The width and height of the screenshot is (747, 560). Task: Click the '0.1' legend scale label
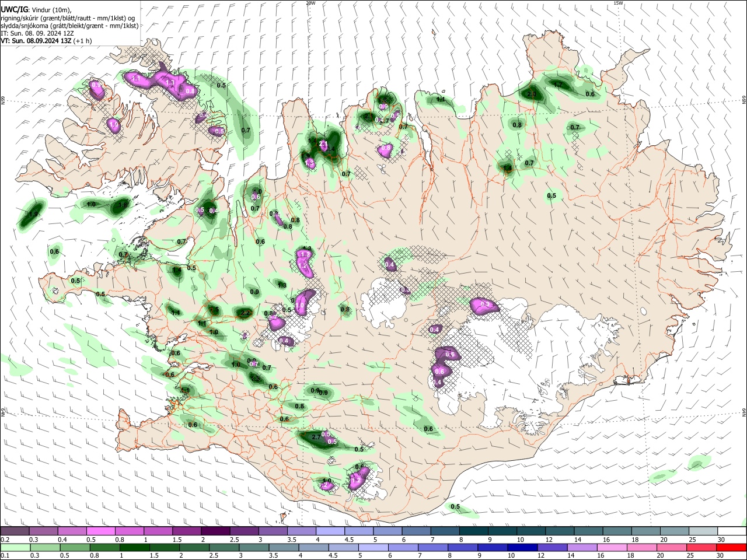tap(5, 555)
